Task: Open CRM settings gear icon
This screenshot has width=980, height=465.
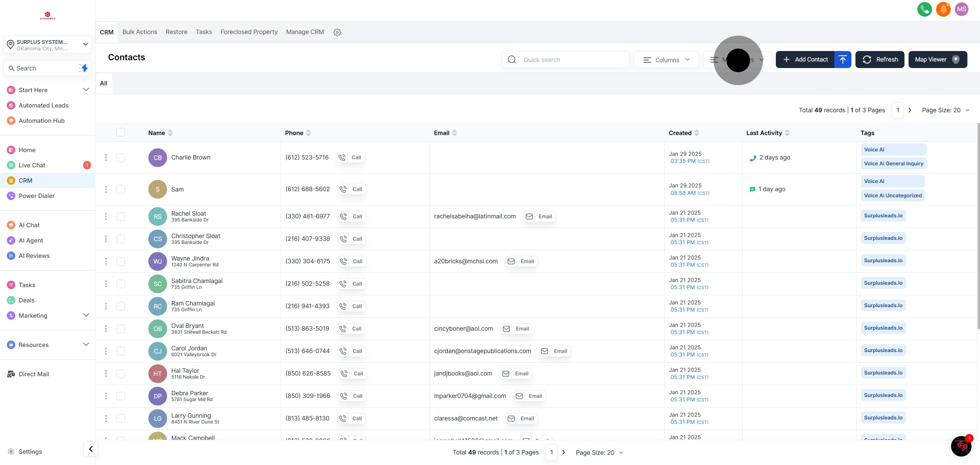Action: coord(337,32)
